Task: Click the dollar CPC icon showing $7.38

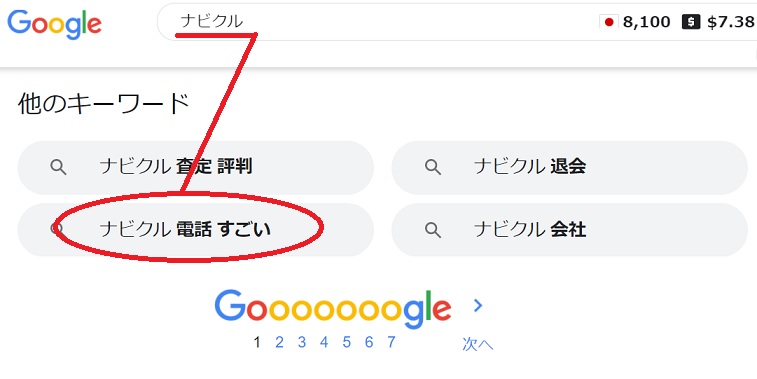Action: pos(691,22)
